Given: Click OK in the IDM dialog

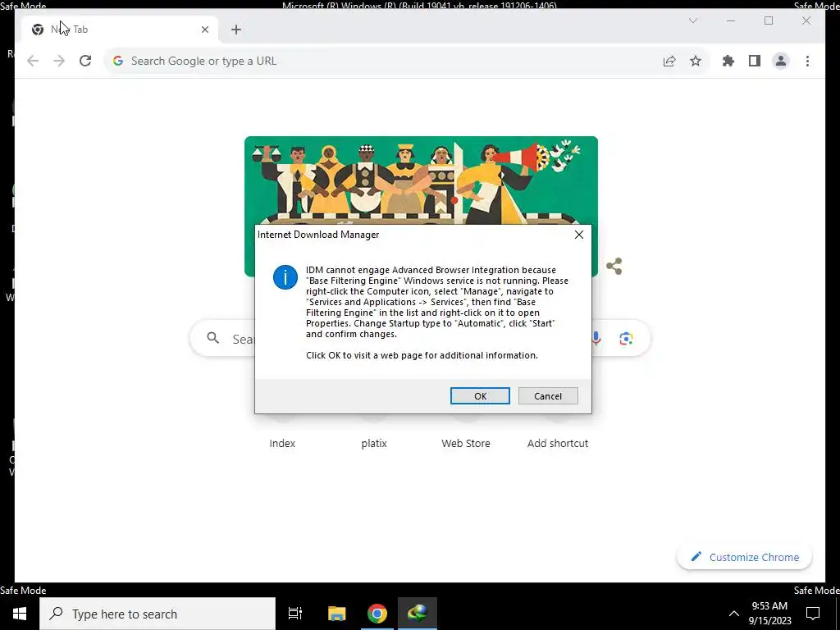Looking at the screenshot, I should [480, 396].
